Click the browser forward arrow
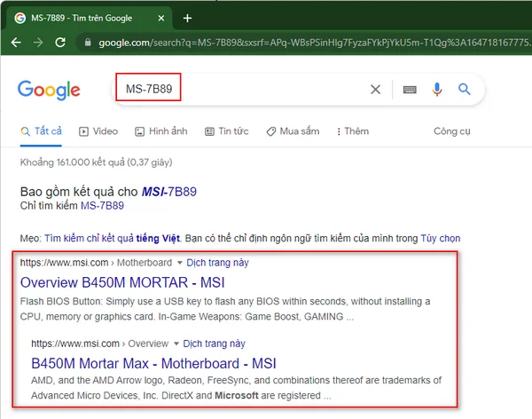This screenshot has width=532, height=419. click(x=38, y=43)
